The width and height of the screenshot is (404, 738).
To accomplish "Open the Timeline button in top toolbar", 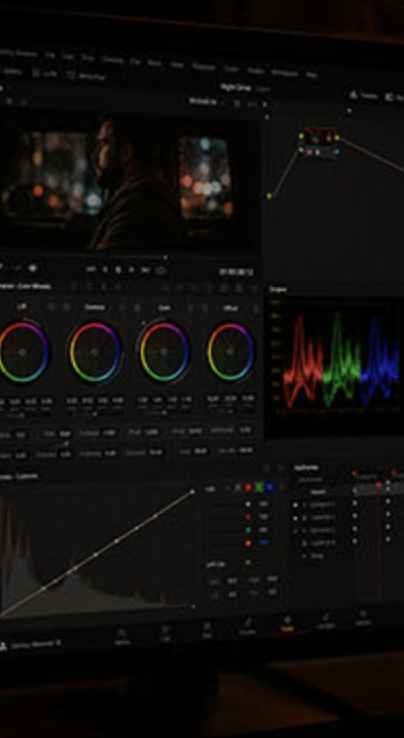I will pyautogui.click(x=364, y=96).
